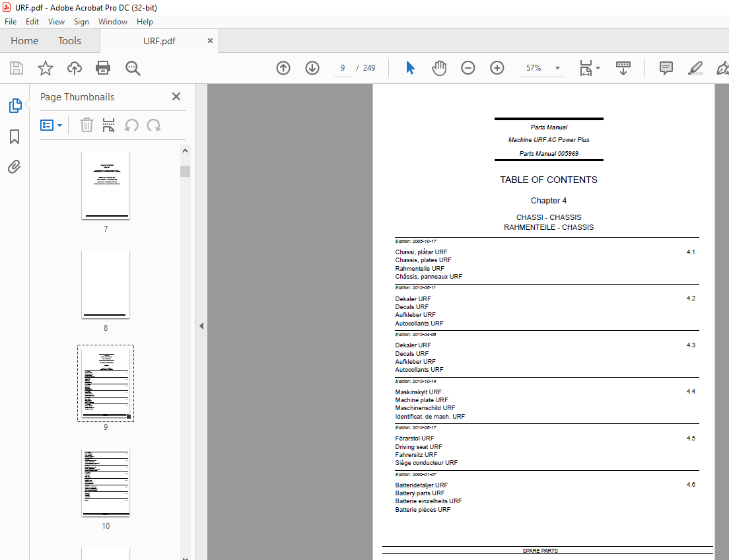Image resolution: width=729 pixels, height=560 pixels.
Task: Print the URF.pdf document
Action: click(103, 68)
